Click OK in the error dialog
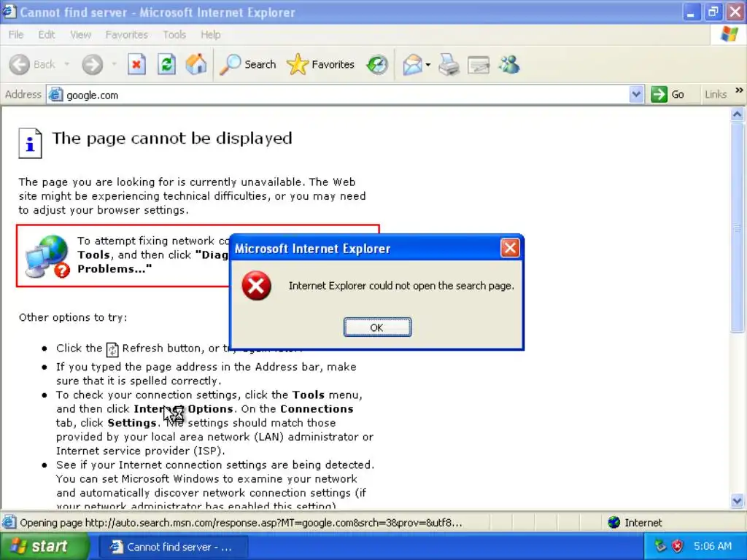747x560 pixels. tap(377, 327)
